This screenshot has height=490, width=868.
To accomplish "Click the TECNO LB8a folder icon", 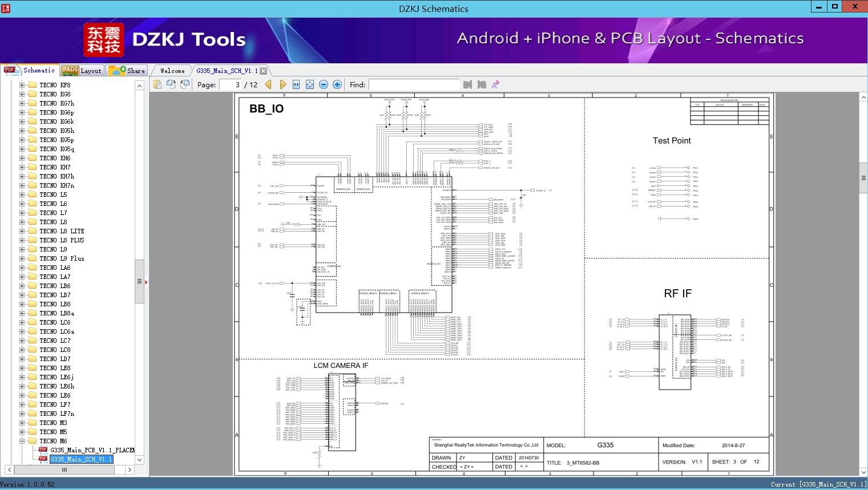I will point(33,313).
